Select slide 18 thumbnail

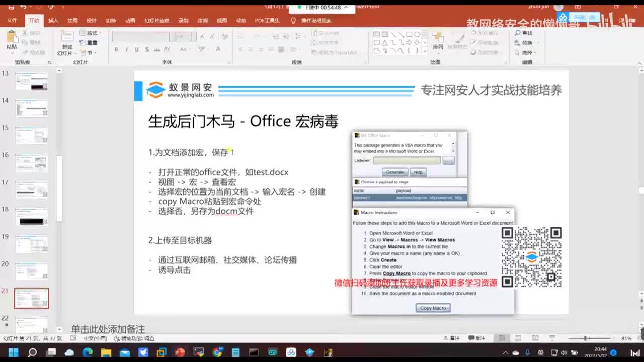pyautogui.click(x=32, y=217)
